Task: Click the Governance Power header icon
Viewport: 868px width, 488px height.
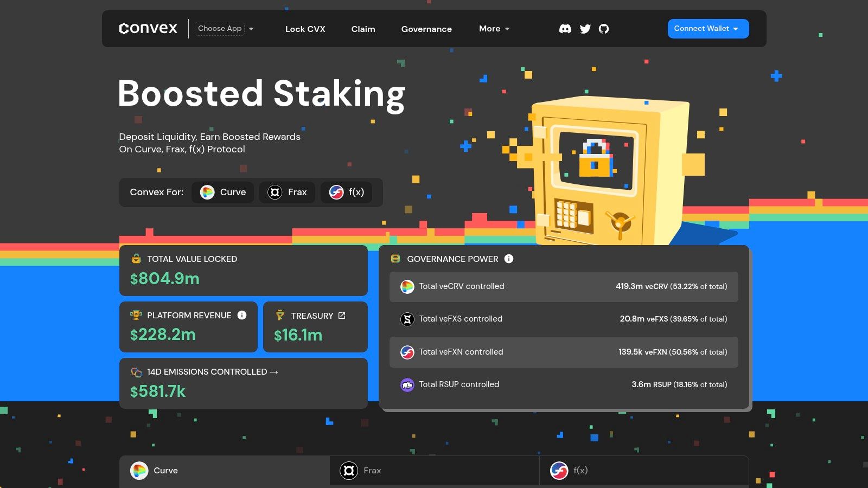Action: coord(395,259)
